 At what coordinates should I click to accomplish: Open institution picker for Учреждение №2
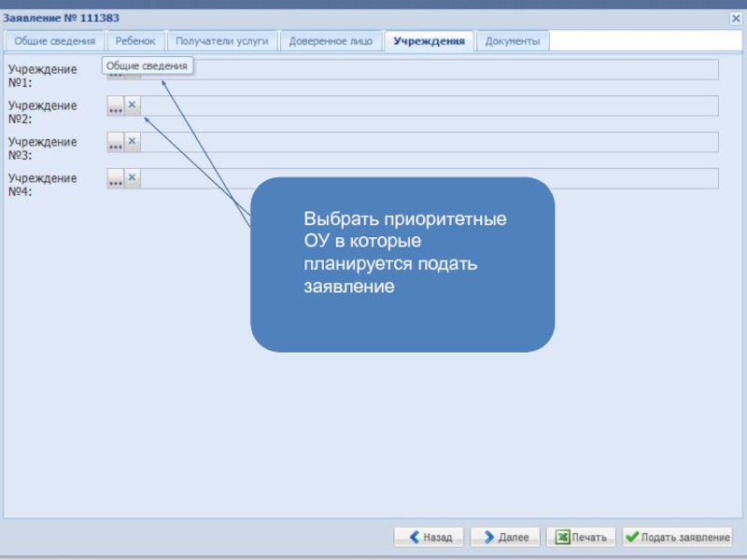[x=115, y=106]
